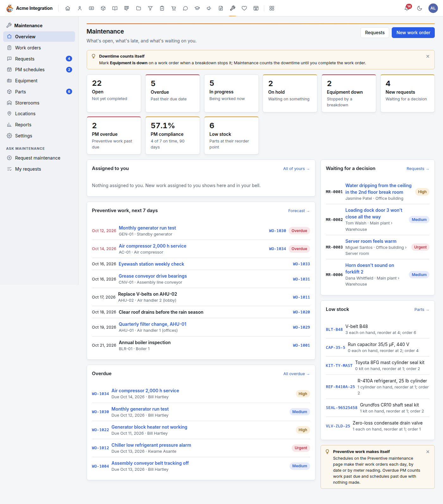
Task: Open Reports in the sidebar
Action: [x=39, y=125]
